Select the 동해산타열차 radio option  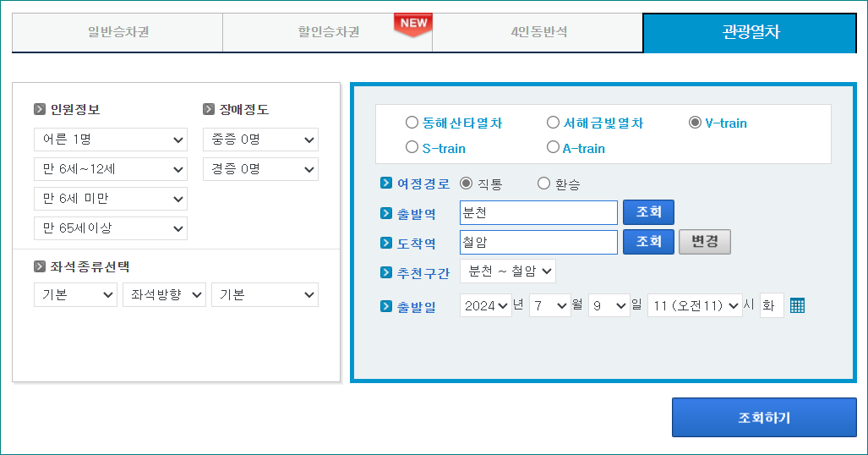(x=412, y=123)
